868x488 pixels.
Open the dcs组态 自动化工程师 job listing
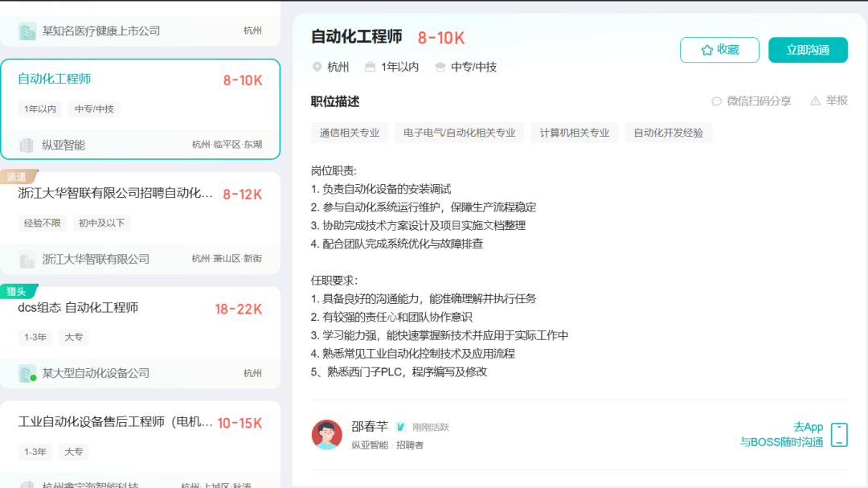click(x=78, y=308)
